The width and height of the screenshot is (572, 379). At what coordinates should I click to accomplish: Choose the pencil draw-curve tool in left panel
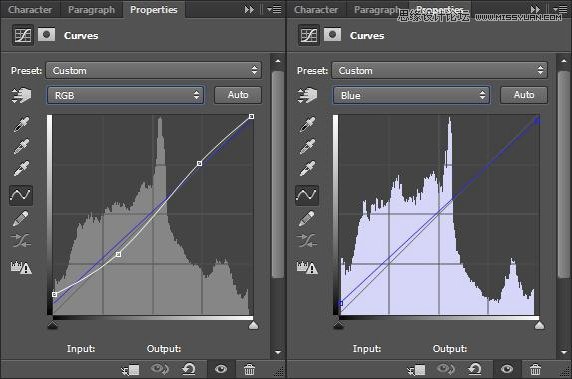click(x=21, y=218)
